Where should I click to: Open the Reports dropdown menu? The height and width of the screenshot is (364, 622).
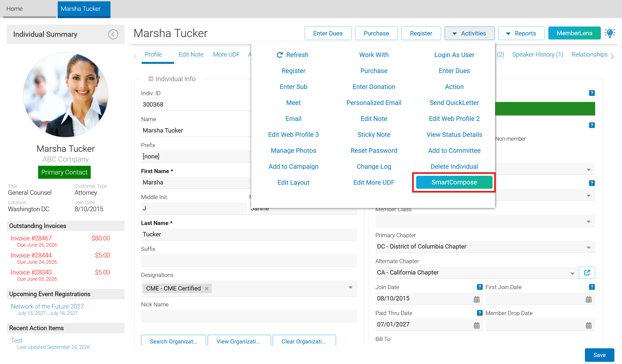click(x=521, y=33)
